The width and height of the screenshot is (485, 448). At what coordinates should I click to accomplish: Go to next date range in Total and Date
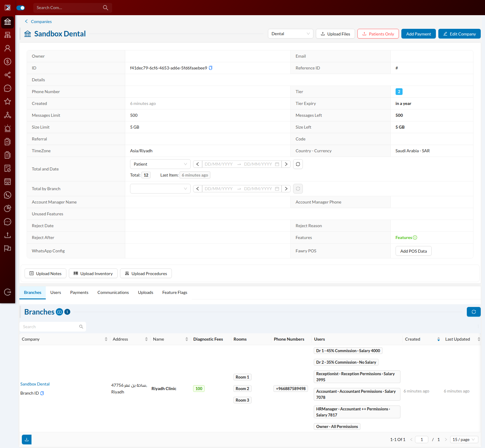(x=286, y=164)
